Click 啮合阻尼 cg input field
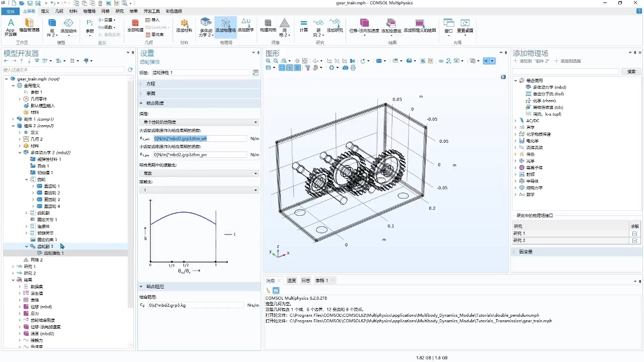The height and width of the screenshot is (362, 644). [x=196, y=305]
